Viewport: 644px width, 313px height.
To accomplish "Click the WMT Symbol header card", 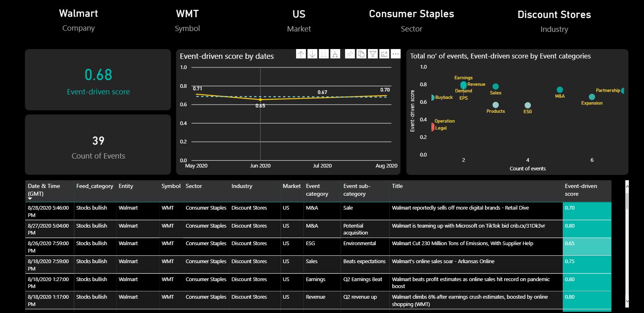I will pyautogui.click(x=187, y=21).
